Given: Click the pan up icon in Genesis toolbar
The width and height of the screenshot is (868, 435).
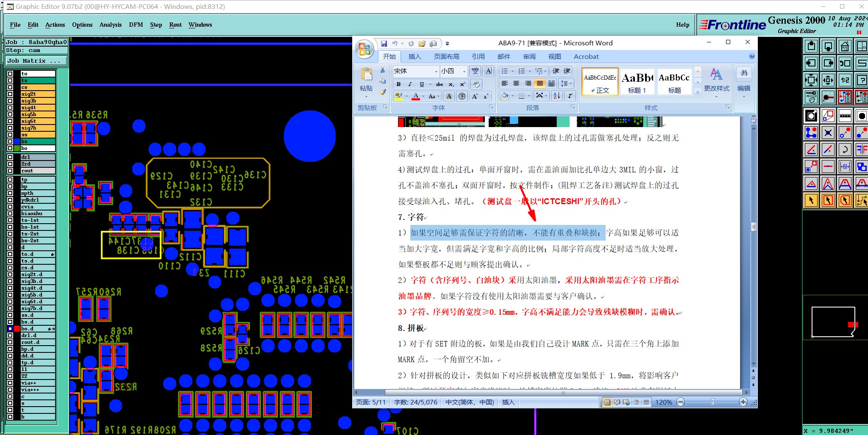Looking at the screenshot, I should coord(811,46).
